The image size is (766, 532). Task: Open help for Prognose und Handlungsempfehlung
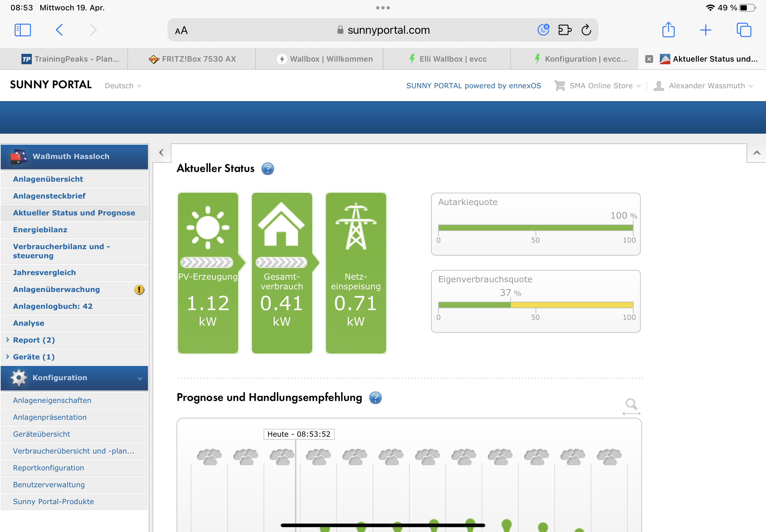[375, 398]
